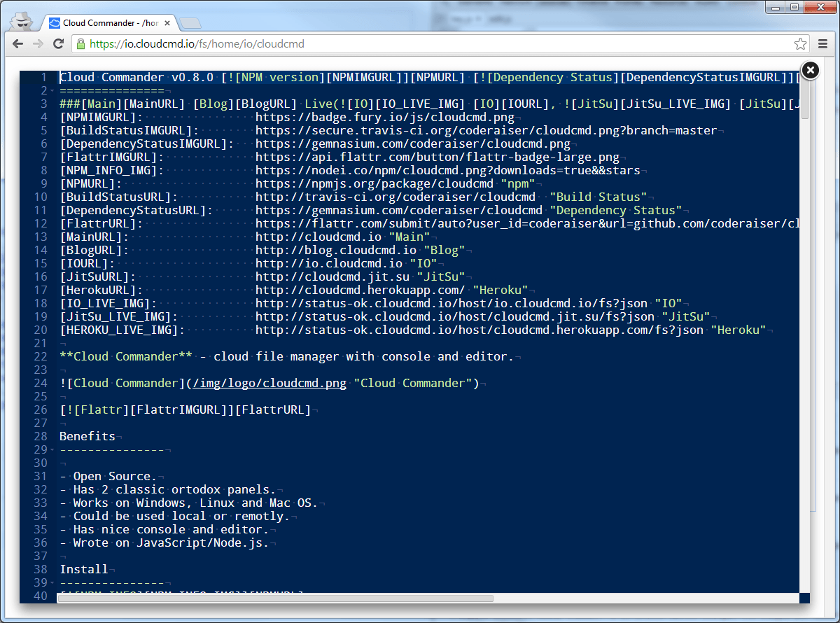Open a new tab with the new-tab button
The width and height of the screenshot is (840, 630).
coord(190,24)
